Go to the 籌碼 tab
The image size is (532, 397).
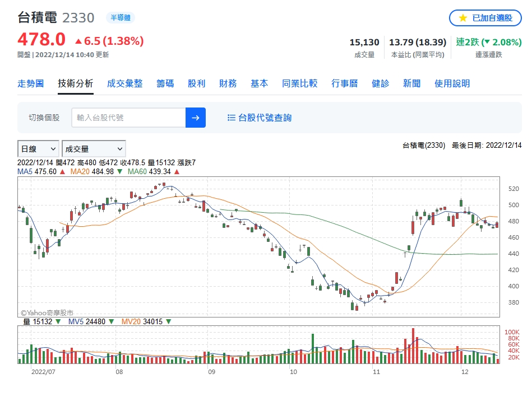click(x=165, y=83)
